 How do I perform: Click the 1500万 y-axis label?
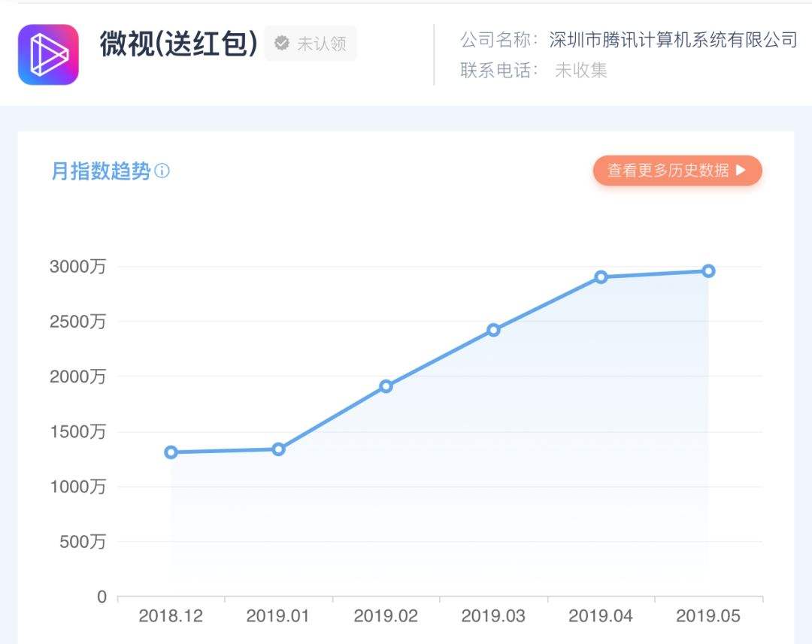[x=77, y=431]
